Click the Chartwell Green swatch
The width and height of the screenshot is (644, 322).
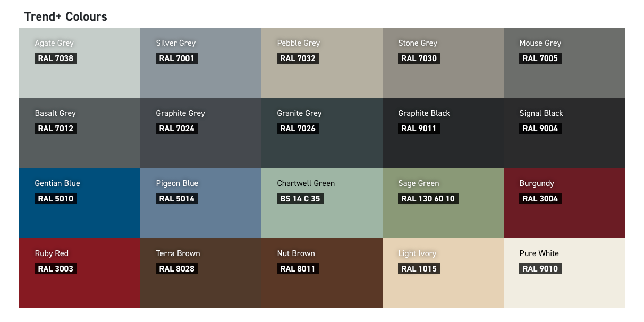point(322,203)
